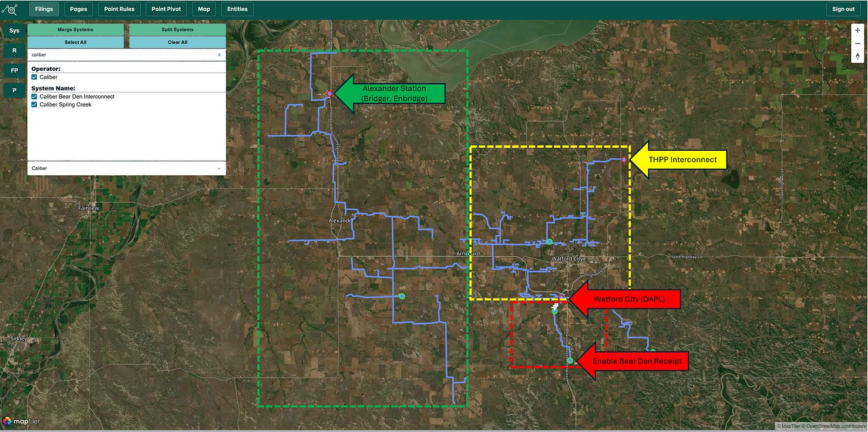Go to the Map tab
This screenshot has width=868, height=432.
(x=204, y=9)
